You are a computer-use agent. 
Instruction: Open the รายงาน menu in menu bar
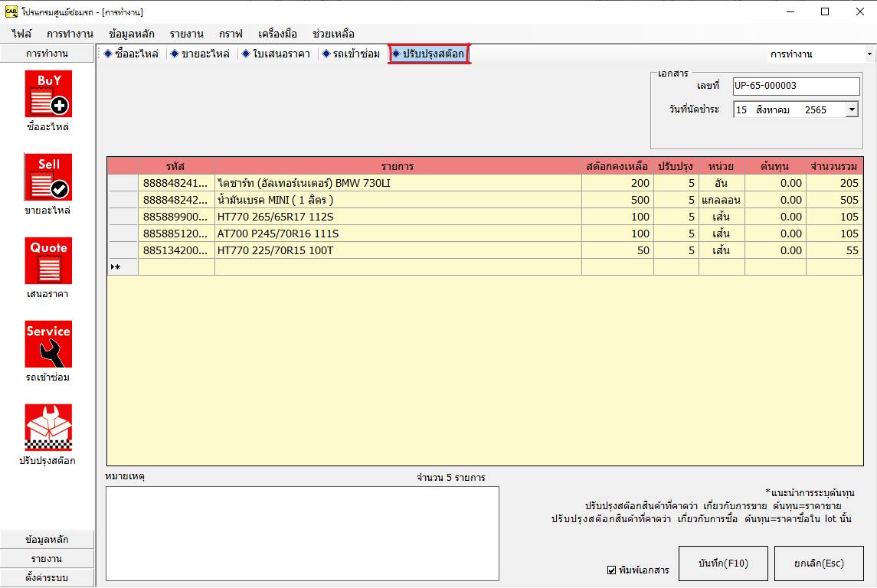click(x=187, y=34)
